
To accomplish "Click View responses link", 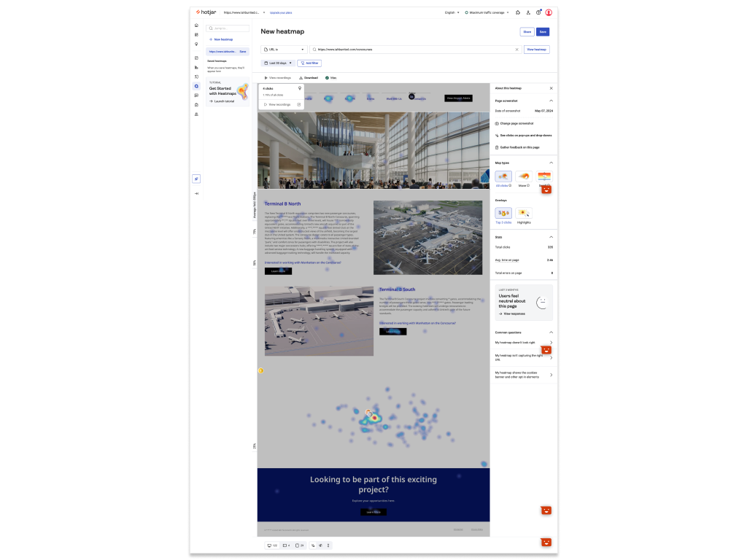I will 512,314.
